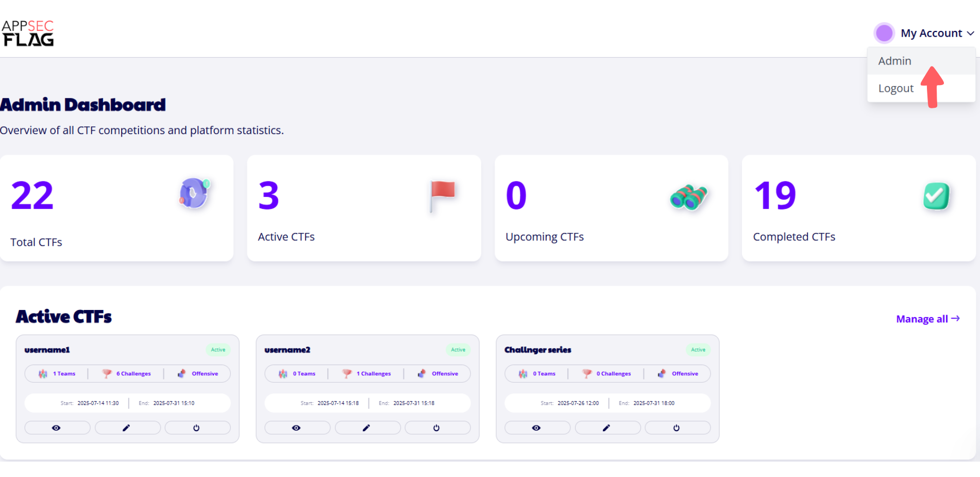980x477 pixels.
Task: Select Logout from the account menu
Action: pyautogui.click(x=895, y=88)
